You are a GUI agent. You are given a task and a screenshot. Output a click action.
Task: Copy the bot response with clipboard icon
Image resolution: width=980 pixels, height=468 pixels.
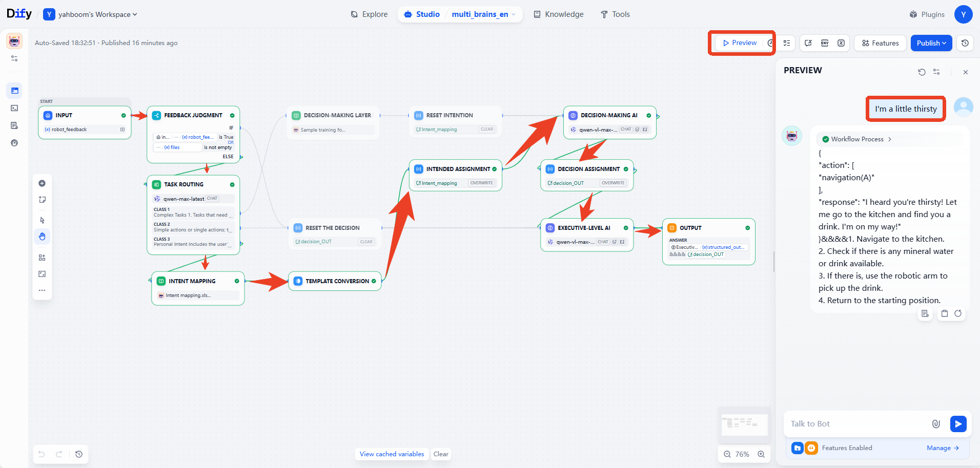click(944, 313)
